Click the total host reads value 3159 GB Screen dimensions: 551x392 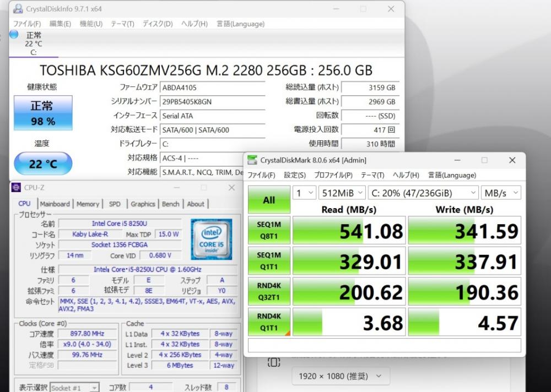[370, 88]
